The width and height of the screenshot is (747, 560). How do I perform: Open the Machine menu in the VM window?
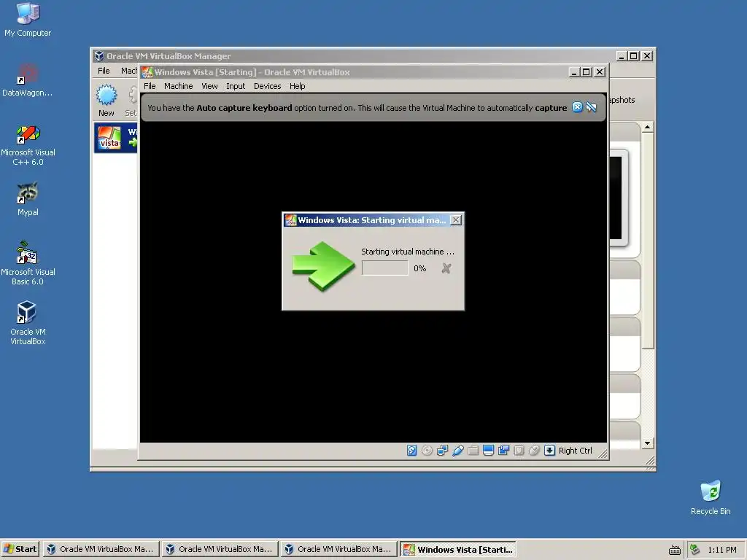click(178, 86)
